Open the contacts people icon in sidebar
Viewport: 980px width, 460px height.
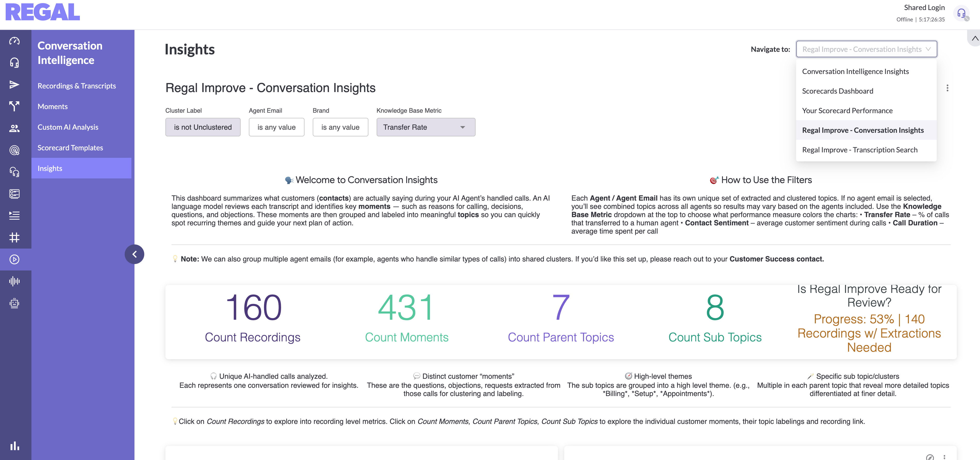click(x=14, y=128)
